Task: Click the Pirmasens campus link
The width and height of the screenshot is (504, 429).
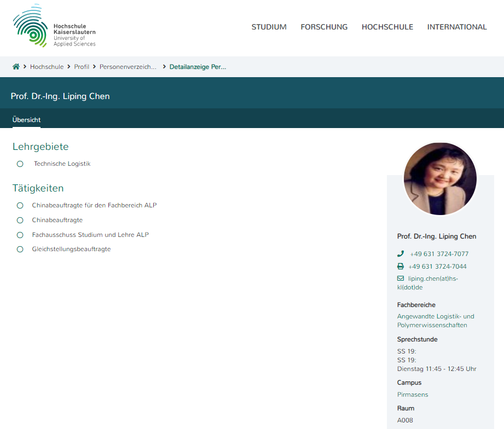Action: (413, 395)
